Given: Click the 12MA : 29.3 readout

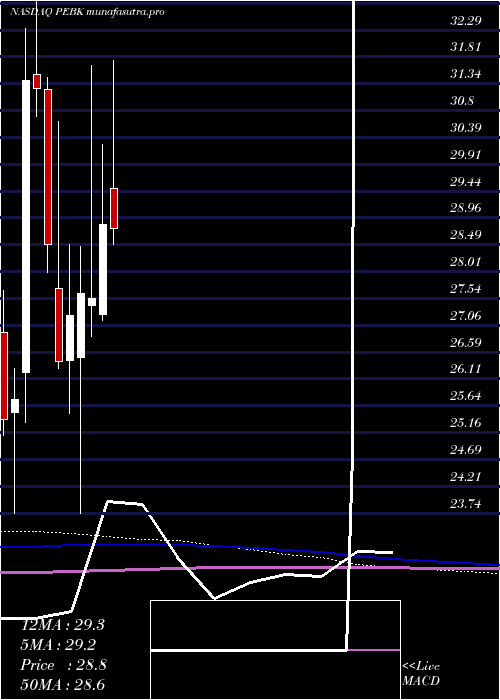Looking at the screenshot, I should pyautogui.click(x=62, y=625).
